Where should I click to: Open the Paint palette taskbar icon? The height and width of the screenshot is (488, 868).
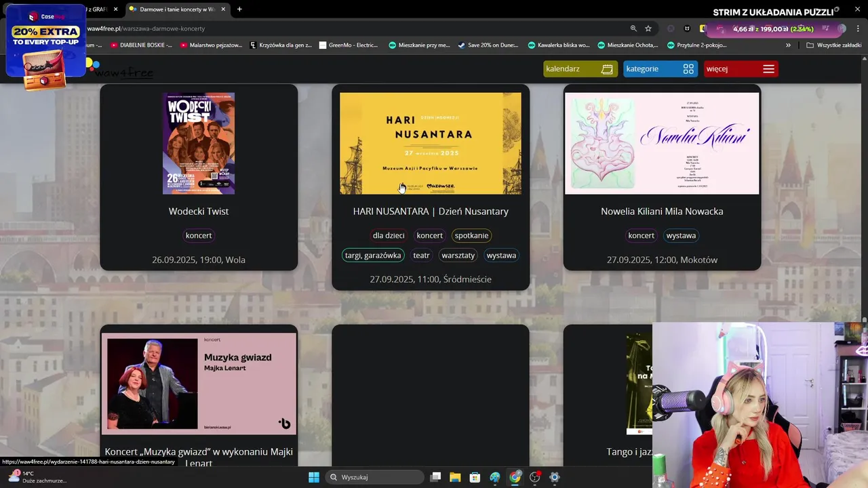[x=495, y=477]
